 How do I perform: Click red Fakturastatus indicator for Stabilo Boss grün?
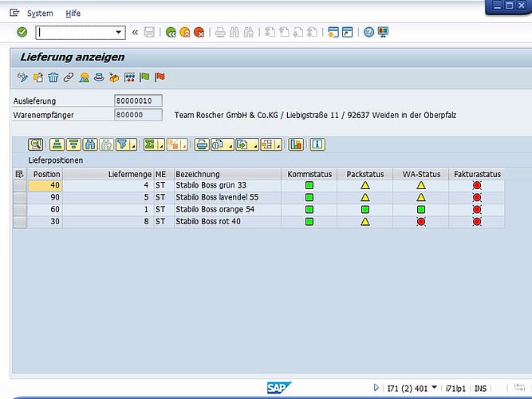pos(477,185)
